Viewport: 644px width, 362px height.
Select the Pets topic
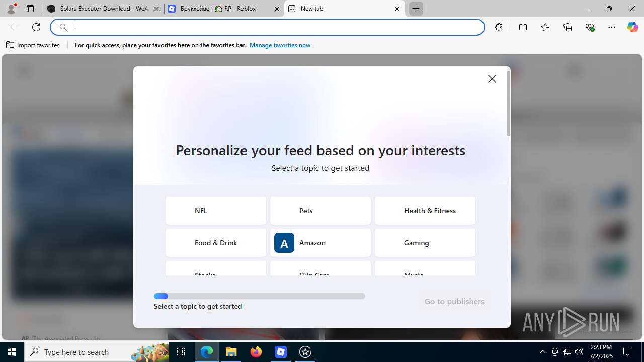320,211
